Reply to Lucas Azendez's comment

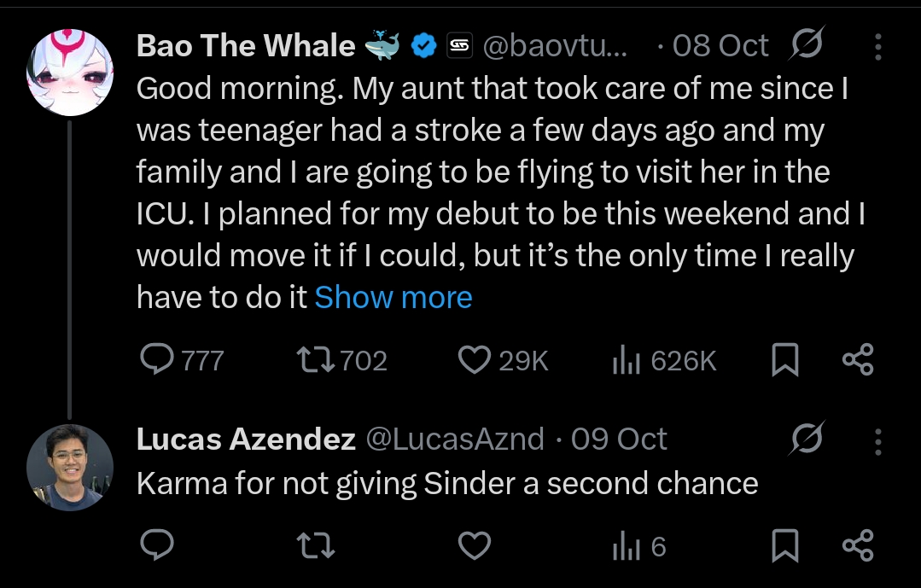click(157, 544)
